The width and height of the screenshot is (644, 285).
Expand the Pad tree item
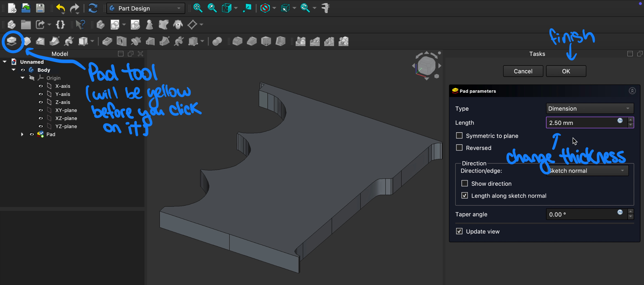[22, 134]
